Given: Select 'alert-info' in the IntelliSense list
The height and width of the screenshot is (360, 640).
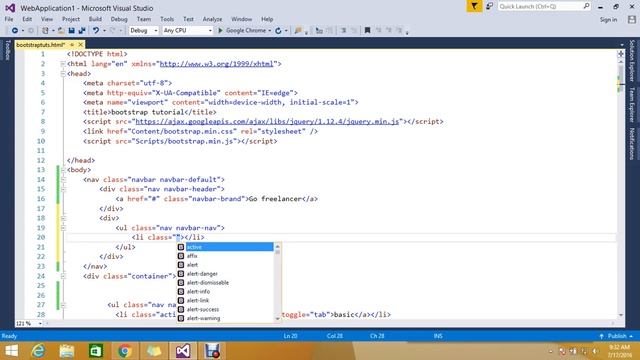Looking at the screenshot, I should tap(225, 291).
